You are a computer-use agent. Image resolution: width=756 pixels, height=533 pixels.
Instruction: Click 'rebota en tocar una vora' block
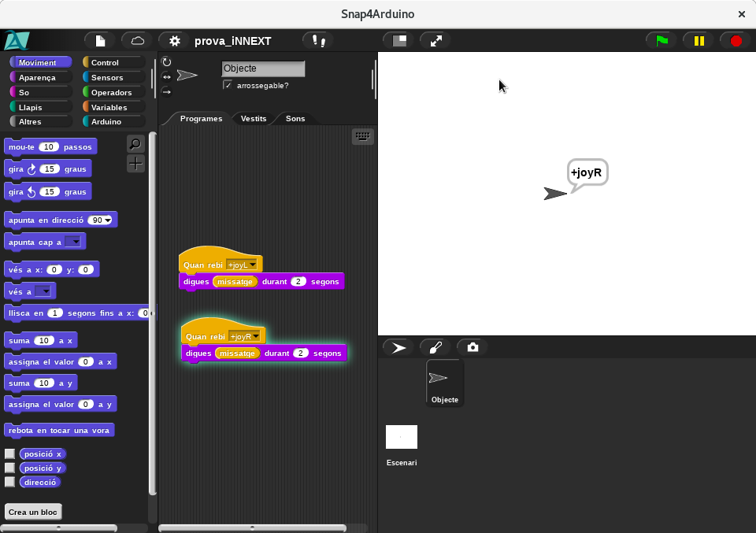[x=59, y=431]
